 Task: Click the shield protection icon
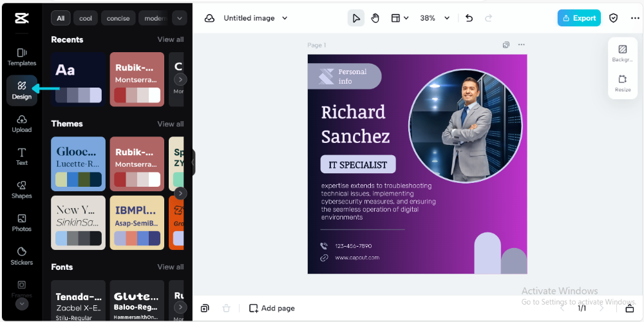[x=613, y=18]
